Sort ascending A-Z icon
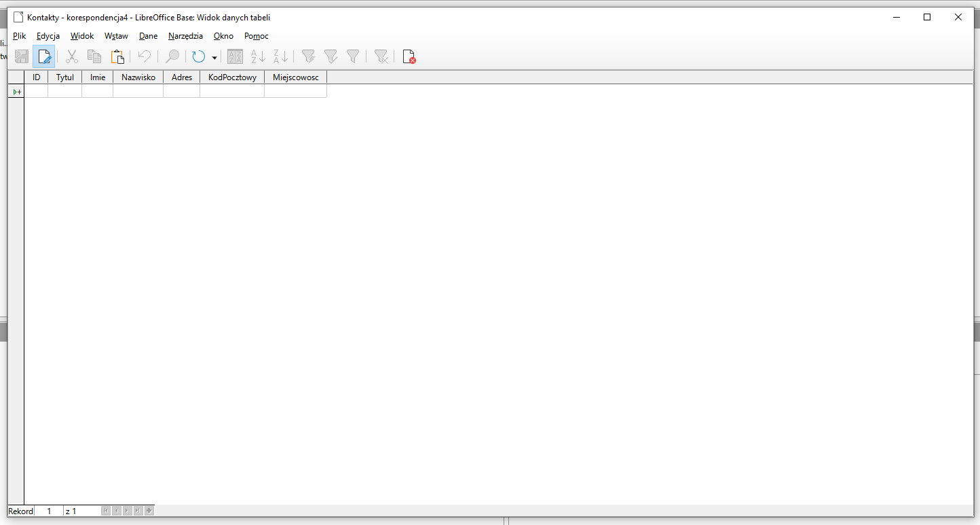Viewport: 980px width, 525px height. pos(258,57)
